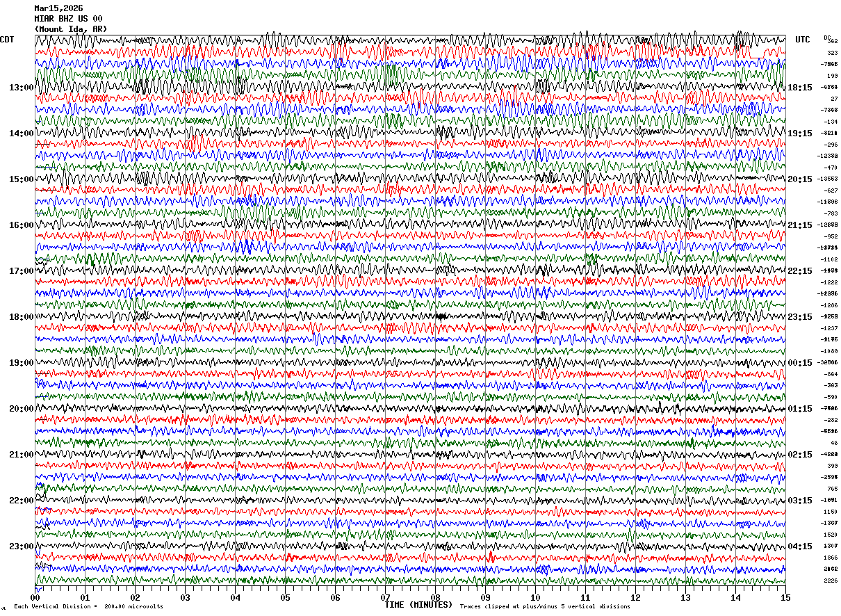This screenshot has height=616, width=841.
Task: Click the DC offset value -952
Action: point(831,236)
